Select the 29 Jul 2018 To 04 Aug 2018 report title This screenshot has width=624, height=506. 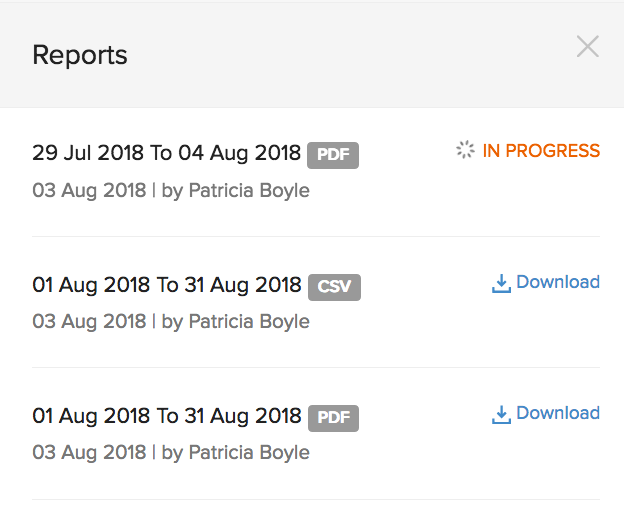click(x=166, y=153)
